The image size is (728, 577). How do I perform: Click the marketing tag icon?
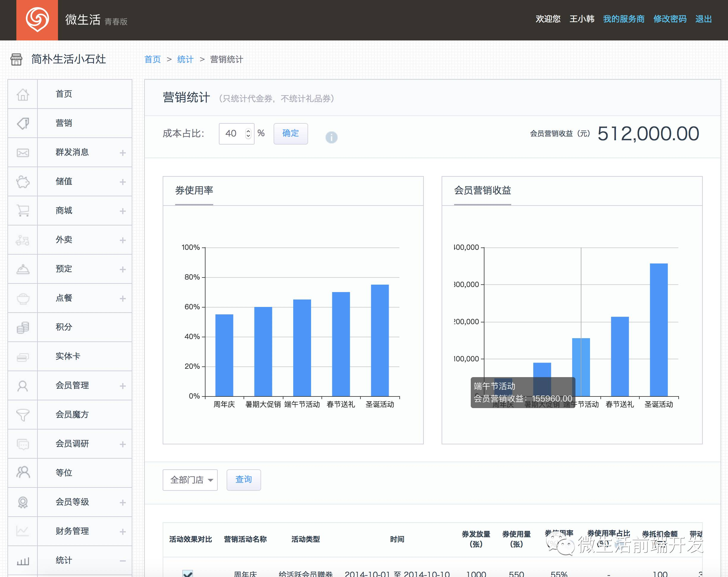[23, 123]
